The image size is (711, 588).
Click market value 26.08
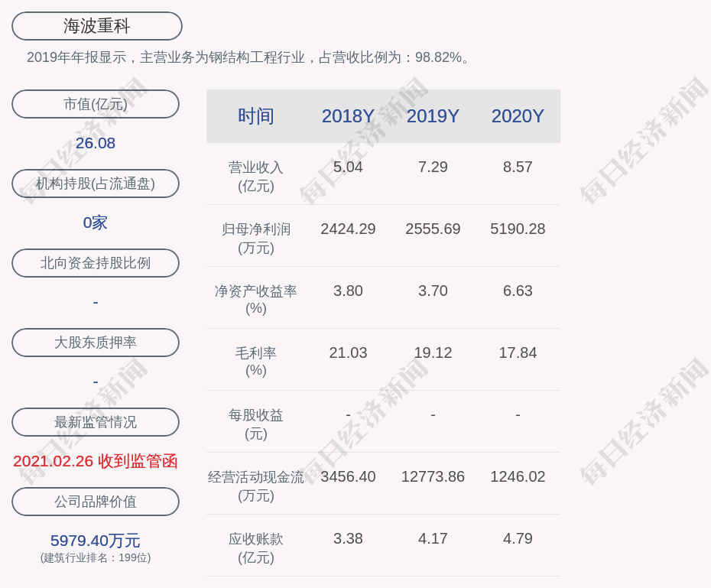96,143
